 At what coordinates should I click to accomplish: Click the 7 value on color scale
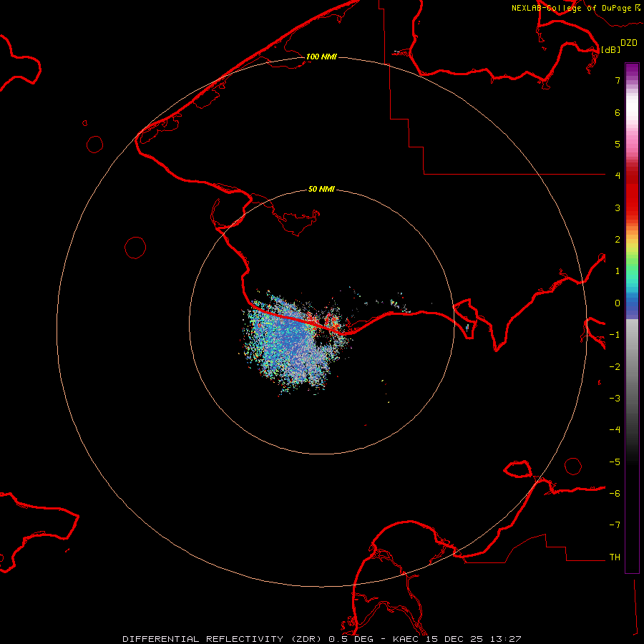coord(618,80)
